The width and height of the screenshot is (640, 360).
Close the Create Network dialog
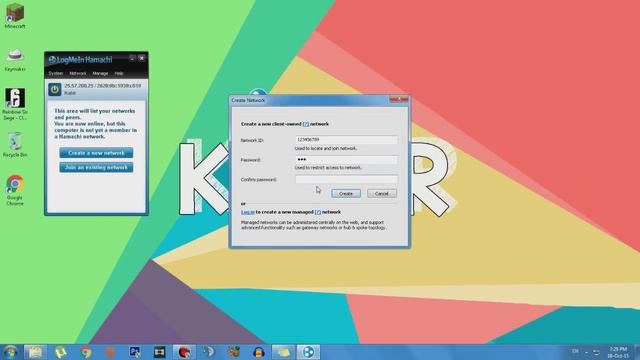point(399,100)
